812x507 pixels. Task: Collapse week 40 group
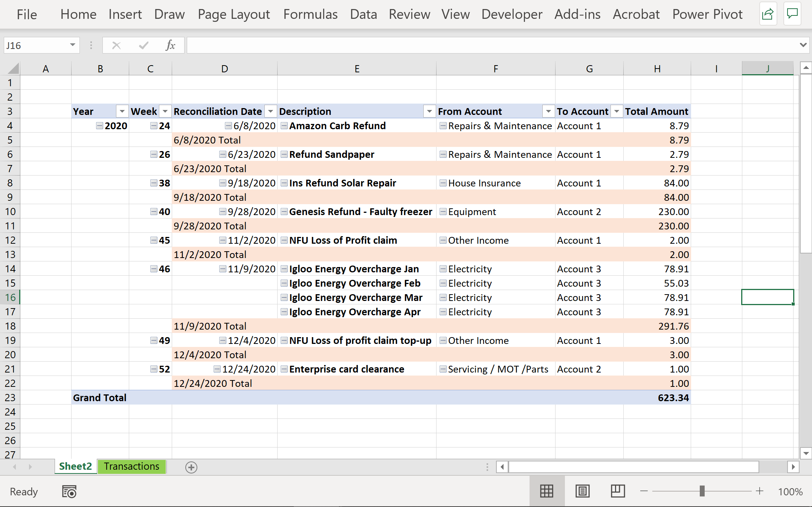(x=154, y=212)
